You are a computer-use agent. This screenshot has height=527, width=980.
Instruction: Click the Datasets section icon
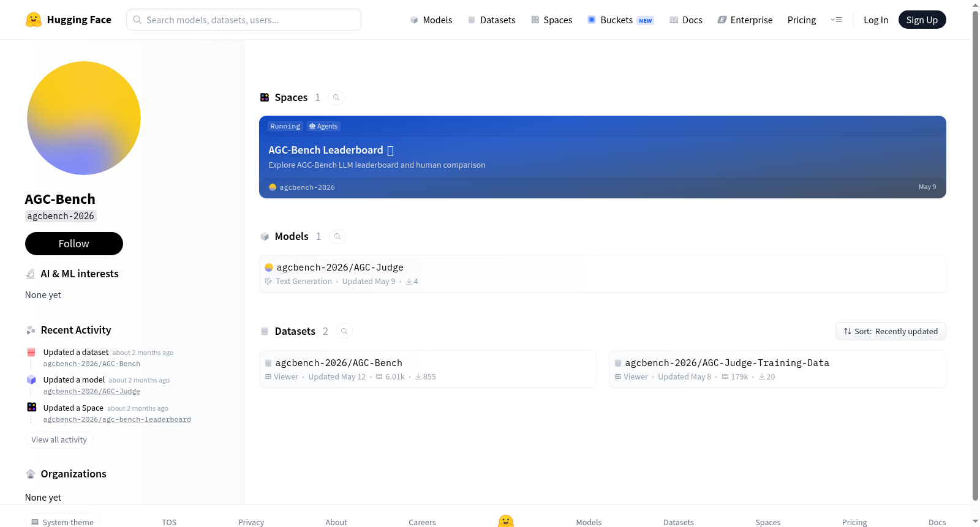tap(265, 331)
